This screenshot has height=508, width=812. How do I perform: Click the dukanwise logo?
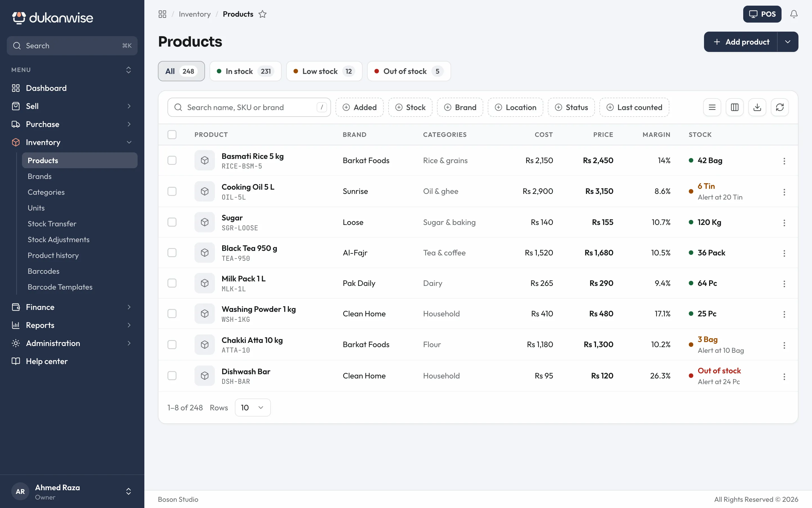(x=53, y=18)
